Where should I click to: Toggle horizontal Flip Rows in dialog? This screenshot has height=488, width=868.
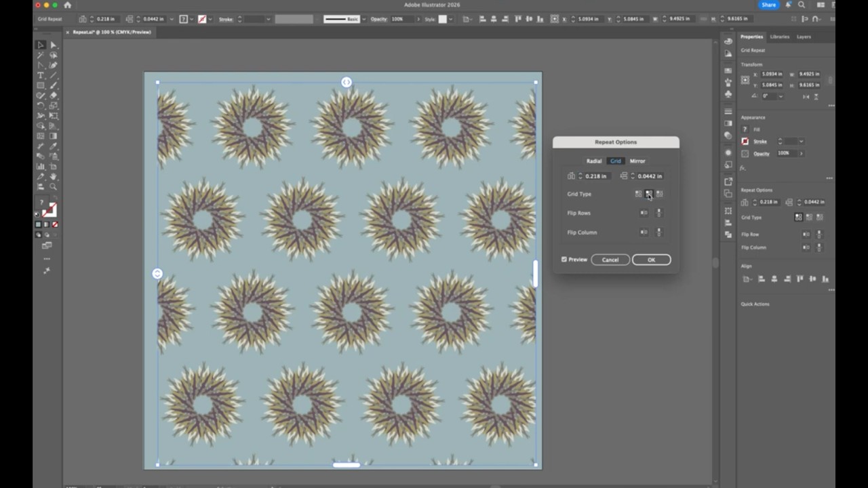click(644, 213)
